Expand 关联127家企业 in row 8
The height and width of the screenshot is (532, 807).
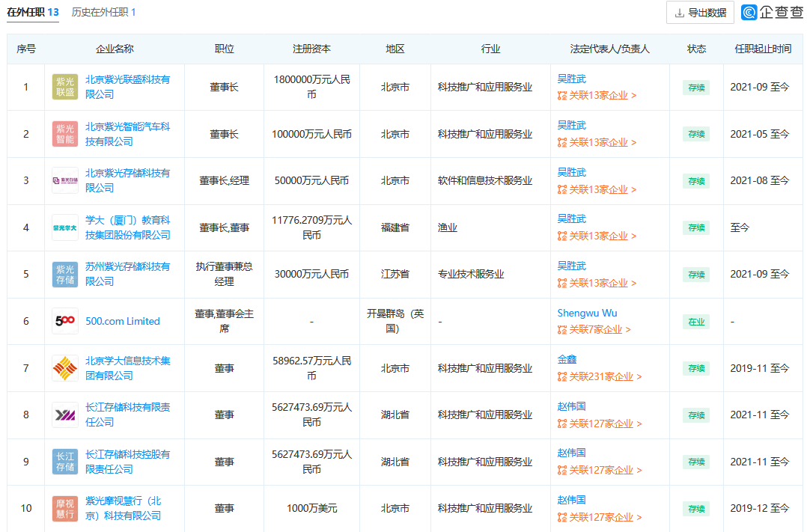[x=600, y=424]
